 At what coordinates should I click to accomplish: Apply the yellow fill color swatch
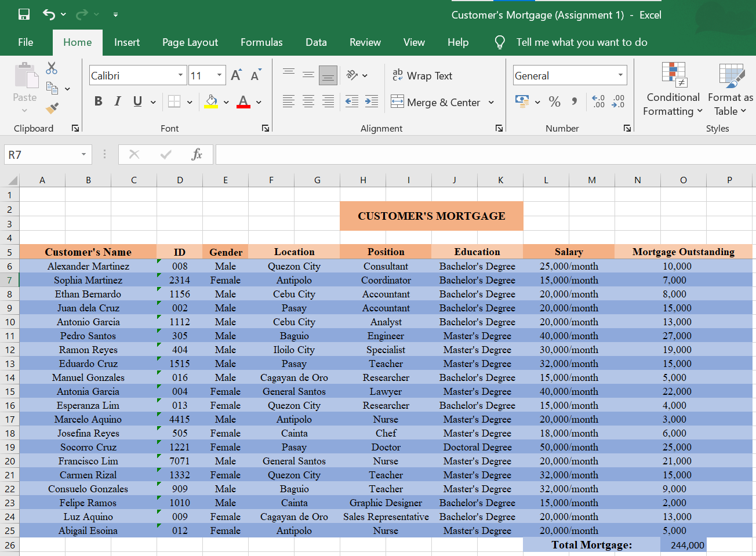click(211, 101)
